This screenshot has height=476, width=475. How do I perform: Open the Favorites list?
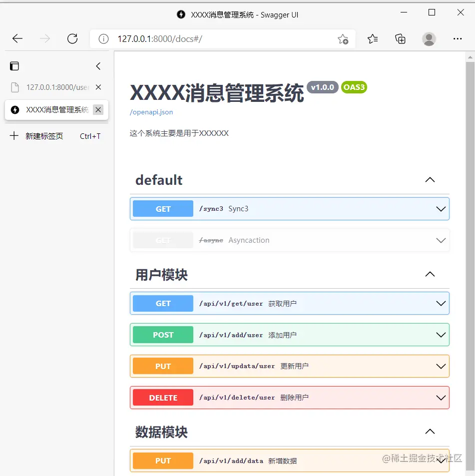373,39
